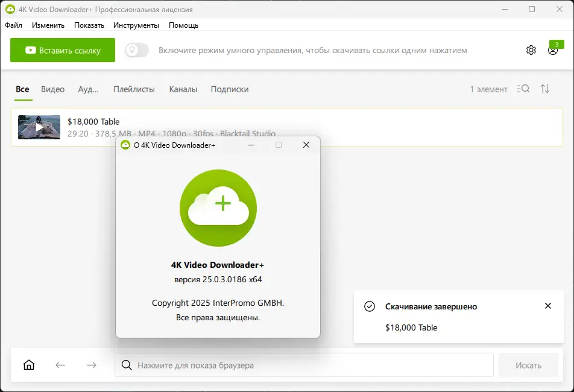Open the Показать menu
The image size is (574, 392).
(x=89, y=25)
